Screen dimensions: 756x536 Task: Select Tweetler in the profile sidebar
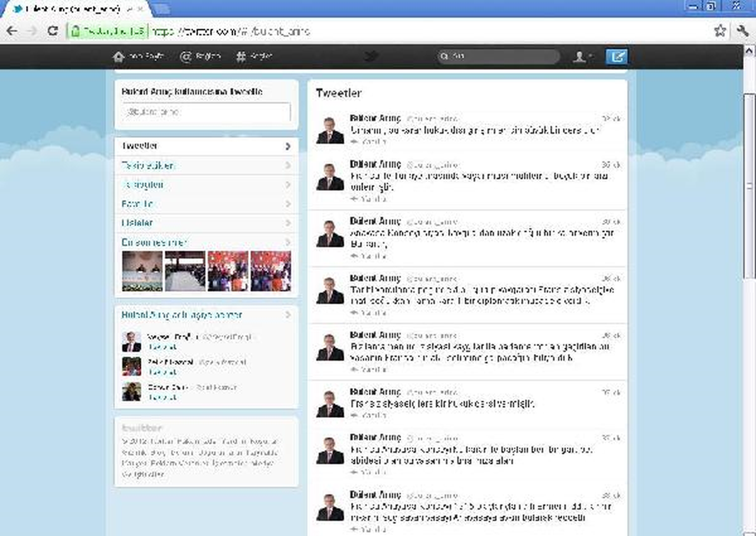[207, 146]
